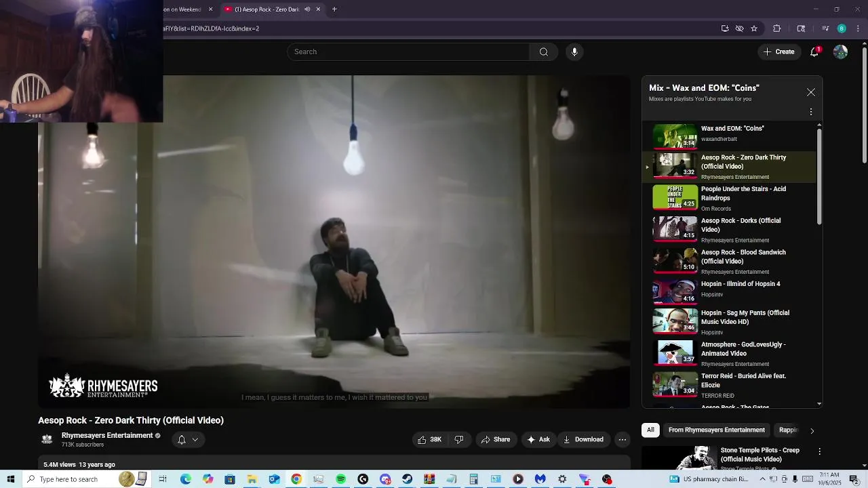
Task: Open the Mix playlist three-dot options
Action: (x=811, y=112)
